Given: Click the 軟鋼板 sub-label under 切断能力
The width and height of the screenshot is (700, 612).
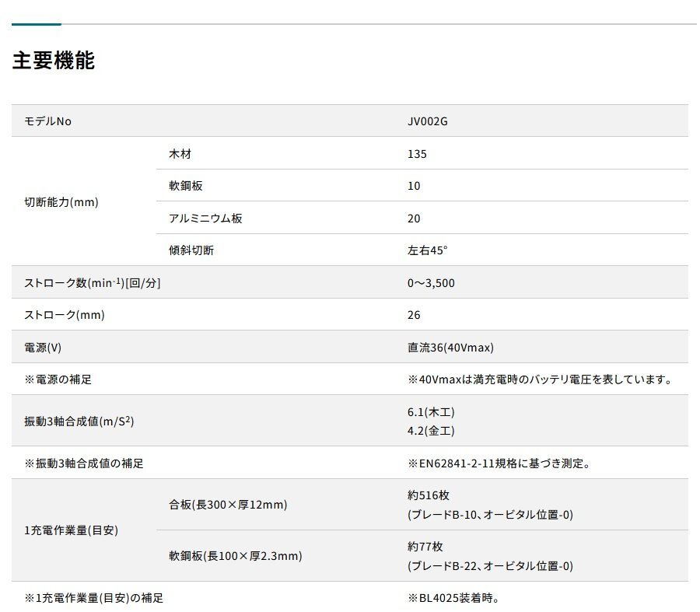Looking at the screenshot, I should click(x=186, y=186).
